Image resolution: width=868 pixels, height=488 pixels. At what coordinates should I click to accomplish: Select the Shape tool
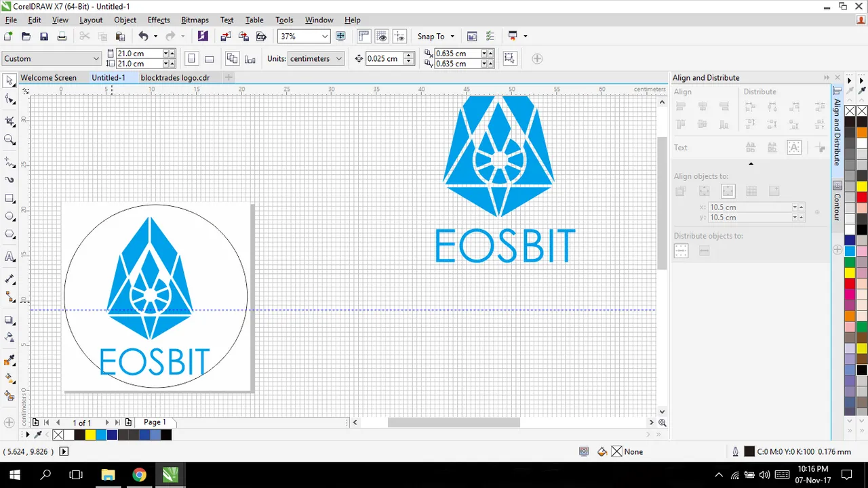click(9, 100)
